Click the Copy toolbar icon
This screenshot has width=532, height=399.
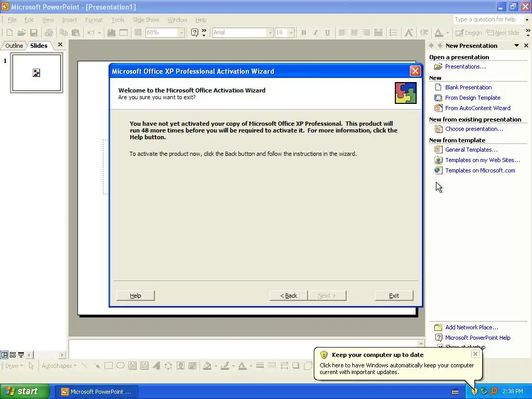pos(63,33)
